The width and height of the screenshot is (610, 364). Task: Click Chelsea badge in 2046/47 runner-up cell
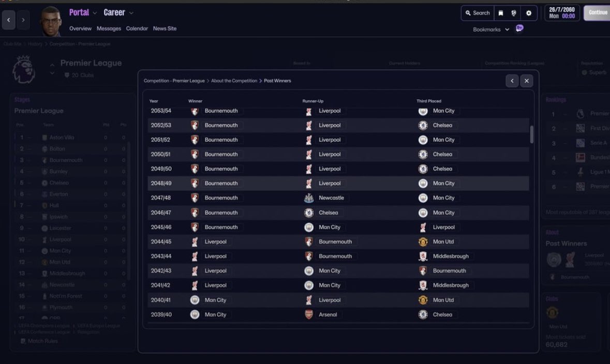308,213
